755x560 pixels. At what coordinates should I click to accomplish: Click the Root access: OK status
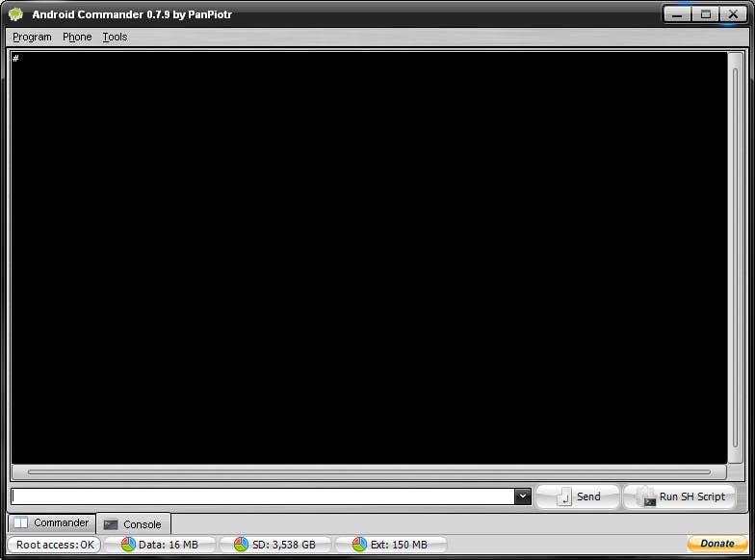click(x=54, y=545)
